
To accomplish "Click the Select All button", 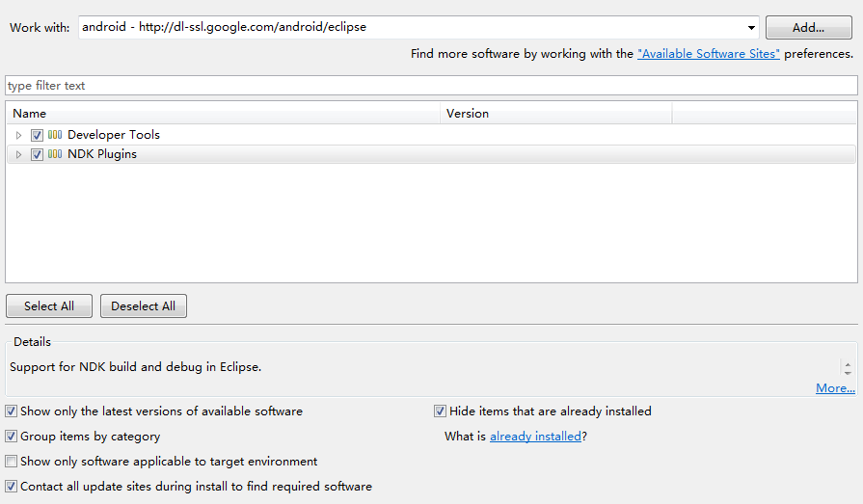I will click(49, 305).
